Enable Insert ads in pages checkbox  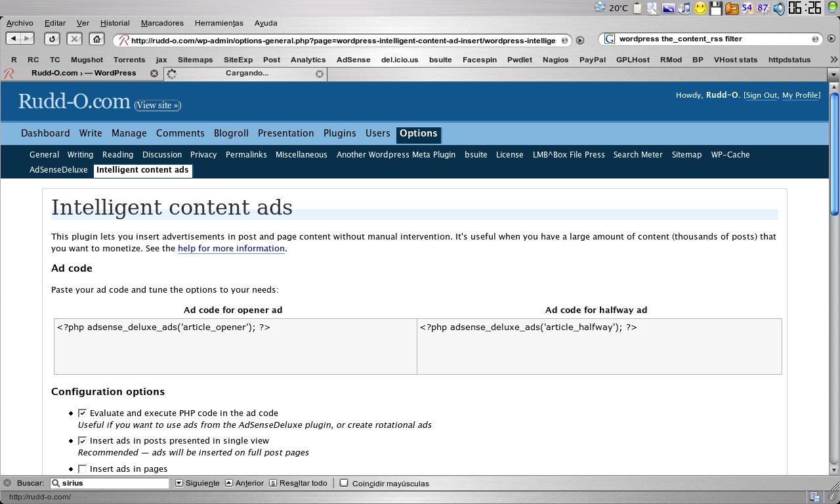[82, 469]
